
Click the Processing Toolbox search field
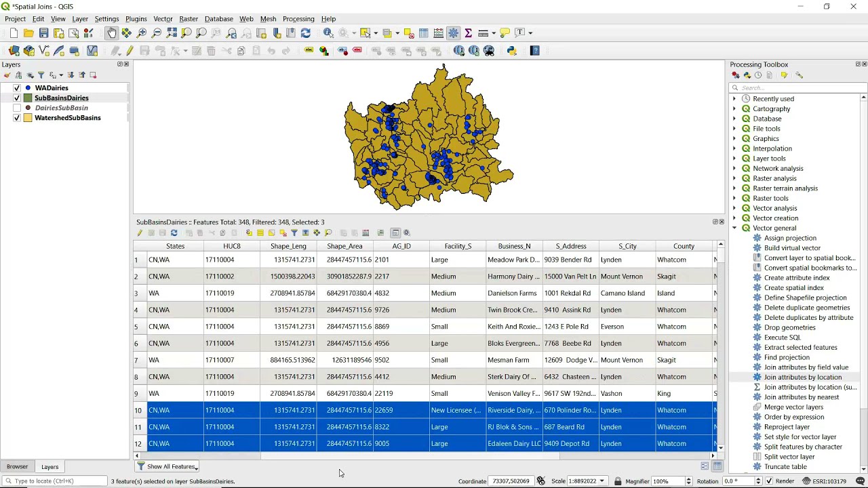tap(798, 87)
